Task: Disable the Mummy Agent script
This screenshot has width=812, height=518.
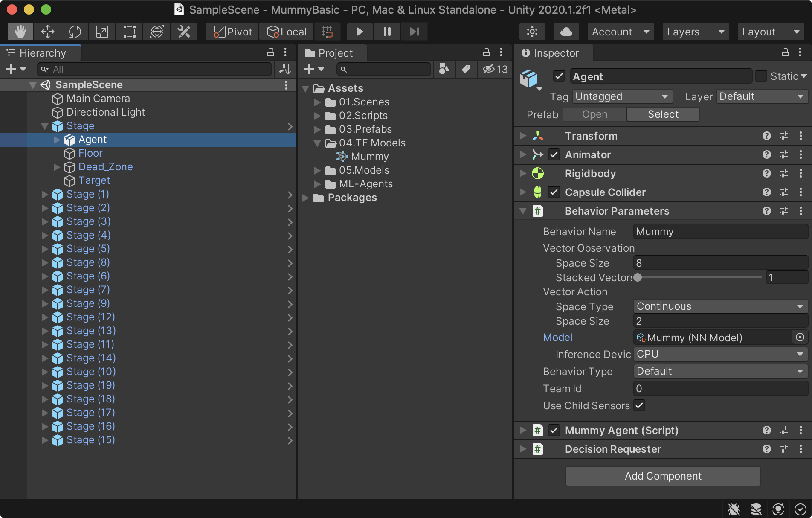Action: [x=554, y=430]
